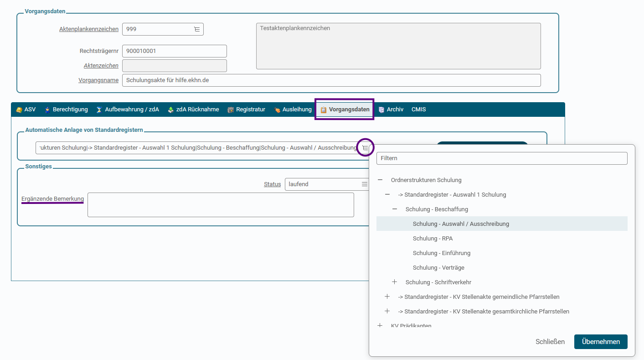
Task: Open the Registratur tab
Action: click(x=246, y=110)
